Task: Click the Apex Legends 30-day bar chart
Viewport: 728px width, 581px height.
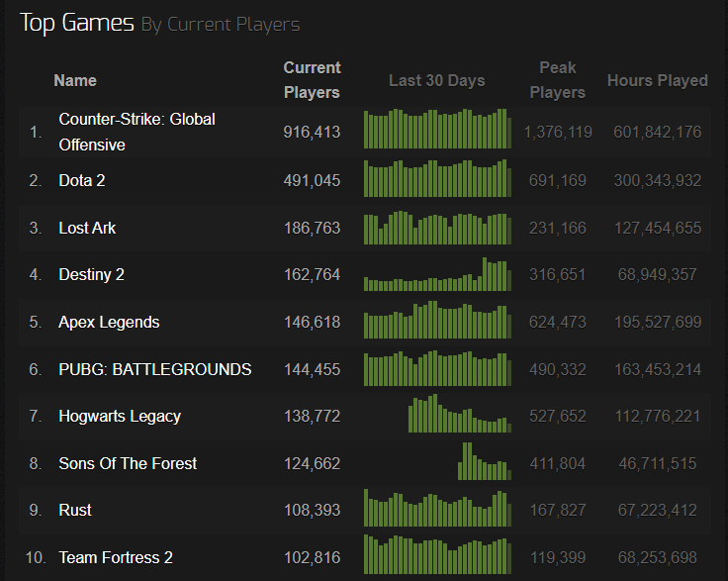Action: coord(437,320)
